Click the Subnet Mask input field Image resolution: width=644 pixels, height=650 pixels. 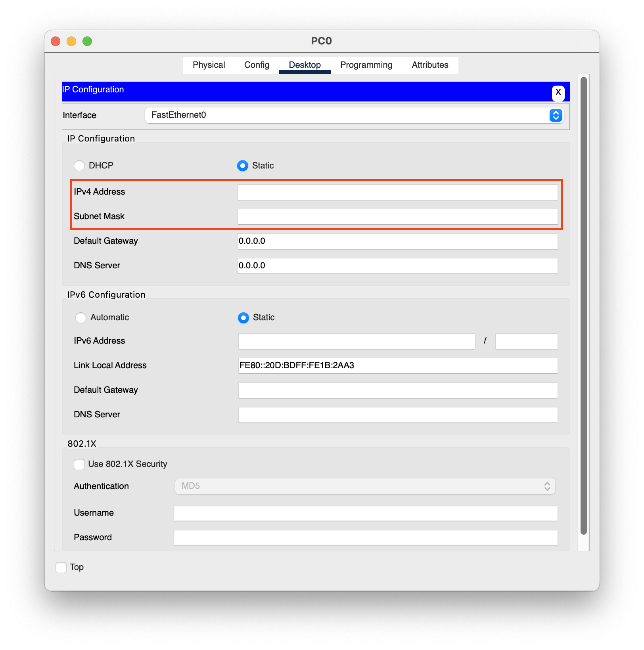(x=398, y=217)
